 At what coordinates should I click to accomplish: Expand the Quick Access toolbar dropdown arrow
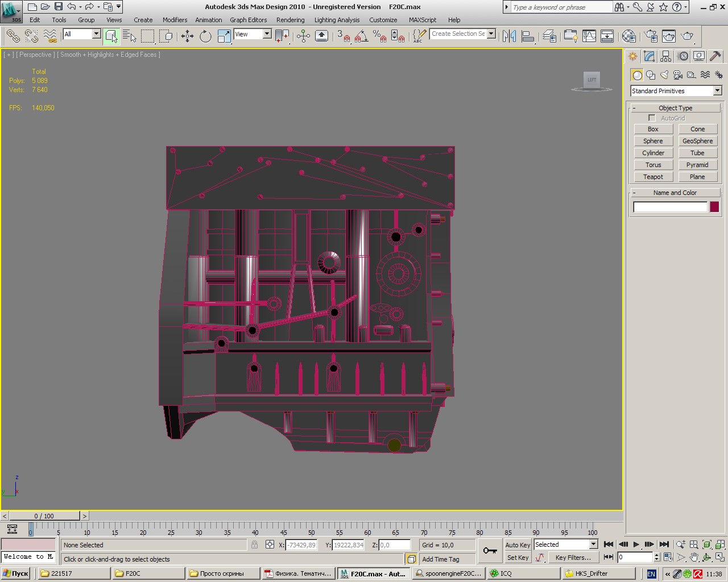[118, 7]
